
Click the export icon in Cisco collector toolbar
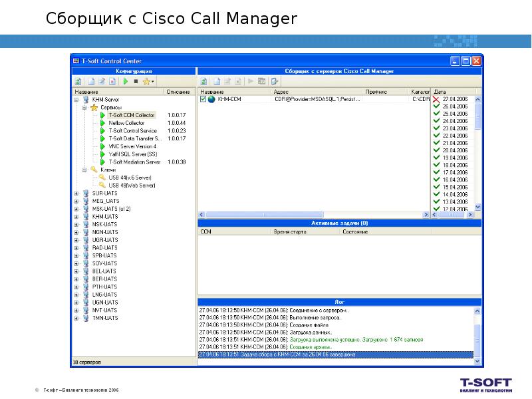(274, 81)
